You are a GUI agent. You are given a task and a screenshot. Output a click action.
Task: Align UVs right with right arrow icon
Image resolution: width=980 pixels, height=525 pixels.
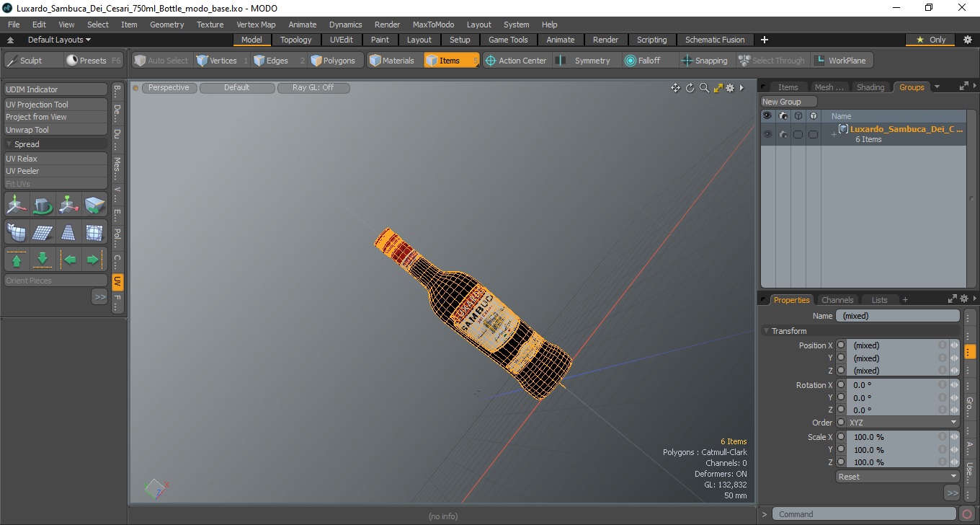(95, 260)
